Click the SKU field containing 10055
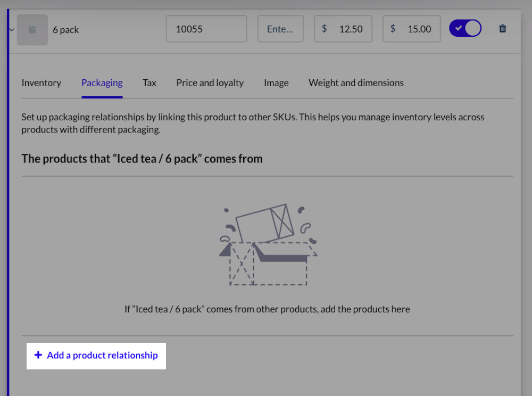Image resolution: width=532 pixels, height=396 pixels. tap(206, 29)
